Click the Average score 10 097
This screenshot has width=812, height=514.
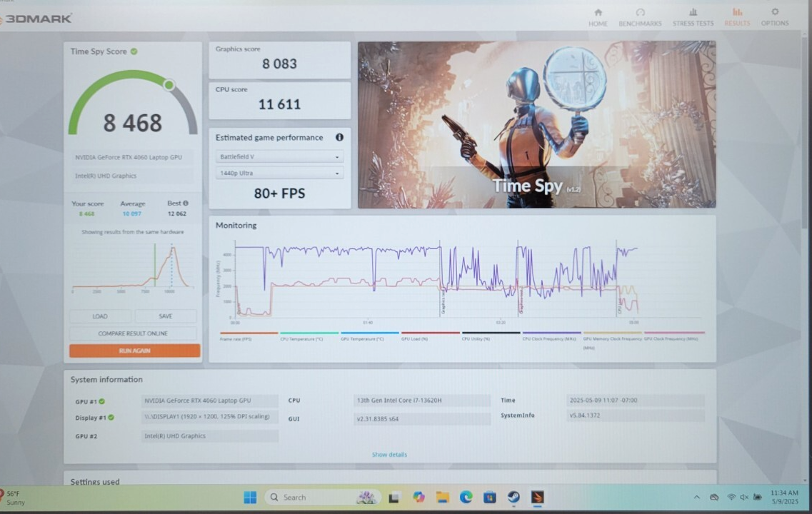pos(131,213)
